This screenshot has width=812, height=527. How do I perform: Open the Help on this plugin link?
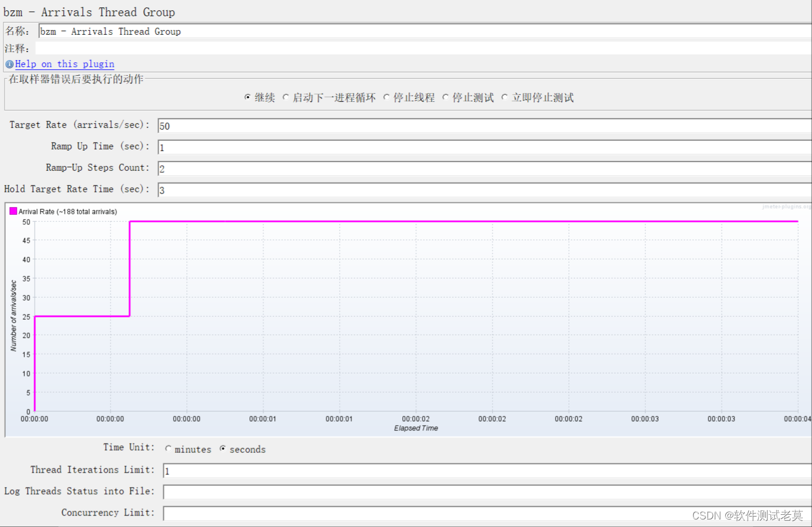(x=64, y=64)
